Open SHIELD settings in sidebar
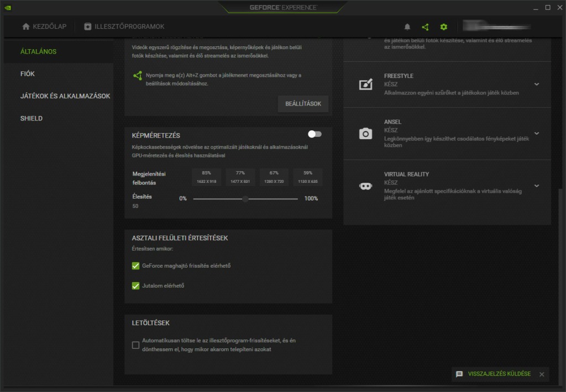The width and height of the screenshot is (566, 392). coord(32,118)
